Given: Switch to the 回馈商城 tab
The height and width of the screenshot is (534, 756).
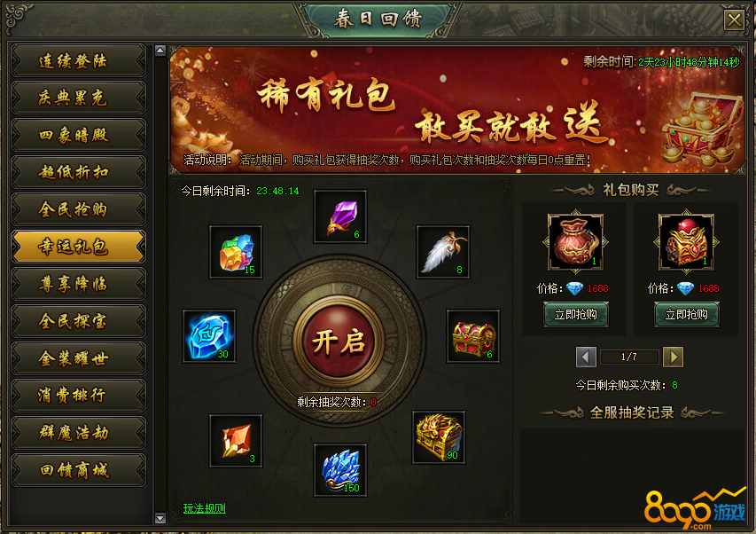Looking at the screenshot, I should pyautogui.click(x=78, y=470).
